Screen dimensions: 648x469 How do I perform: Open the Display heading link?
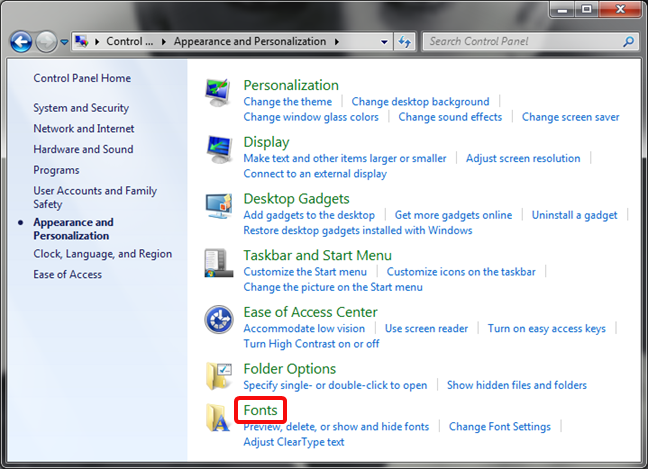click(266, 142)
